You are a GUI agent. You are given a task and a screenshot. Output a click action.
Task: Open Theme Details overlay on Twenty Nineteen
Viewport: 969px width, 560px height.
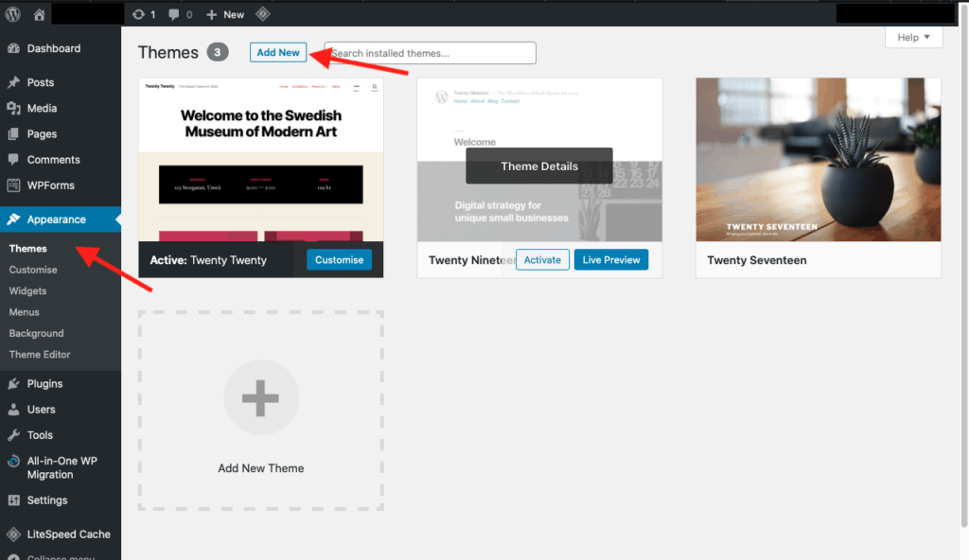pyautogui.click(x=539, y=166)
